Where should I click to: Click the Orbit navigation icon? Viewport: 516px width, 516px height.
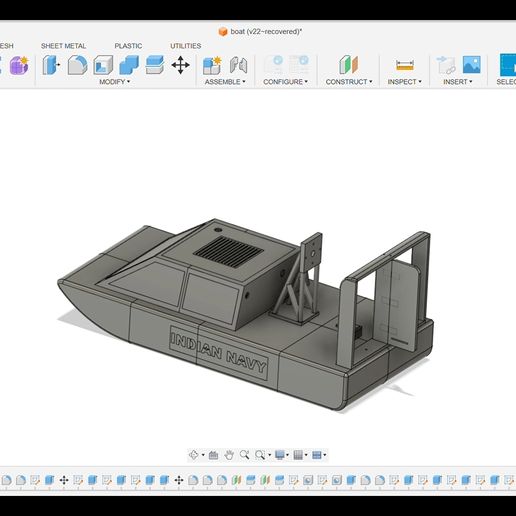[x=193, y=455]
